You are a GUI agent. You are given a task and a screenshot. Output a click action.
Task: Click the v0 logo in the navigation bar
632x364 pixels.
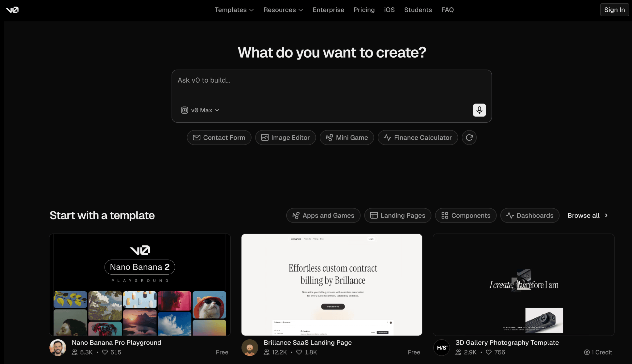coord(12,10)
